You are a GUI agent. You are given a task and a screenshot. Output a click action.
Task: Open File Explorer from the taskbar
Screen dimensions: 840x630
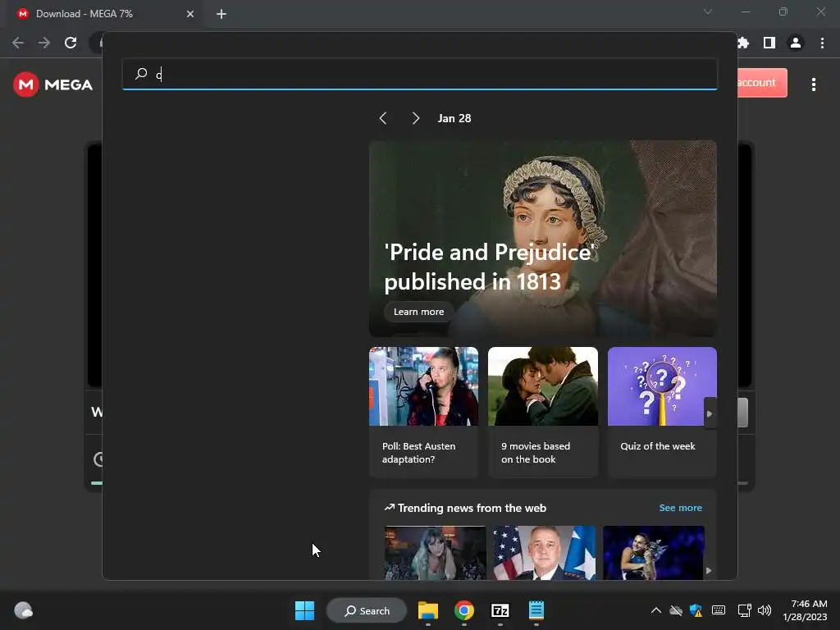tap(428, 610)
